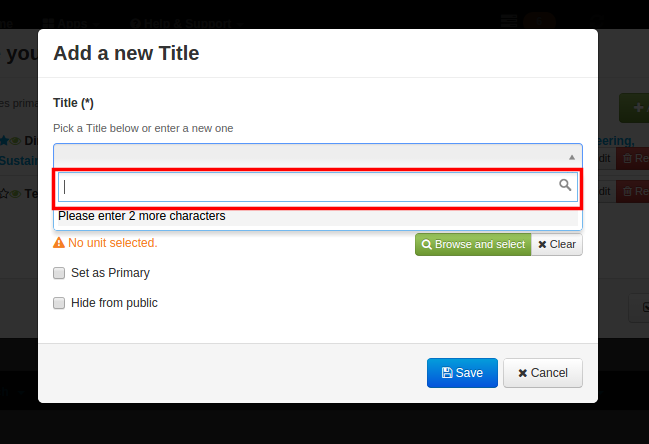Viewport: 649px width, 444px height.
Task: Open the Apps menu in top bar
Action: point(70,24)
